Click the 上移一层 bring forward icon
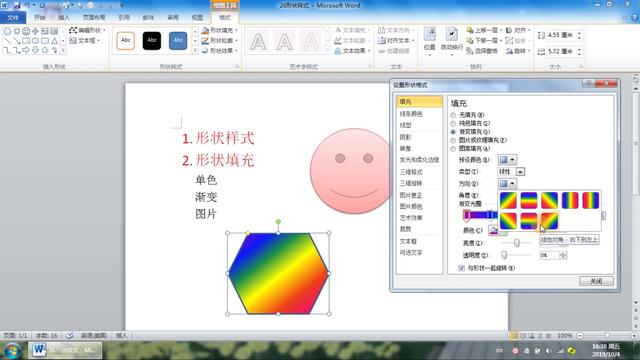This screenshot has height=360, width=640. tap(470, 30)
